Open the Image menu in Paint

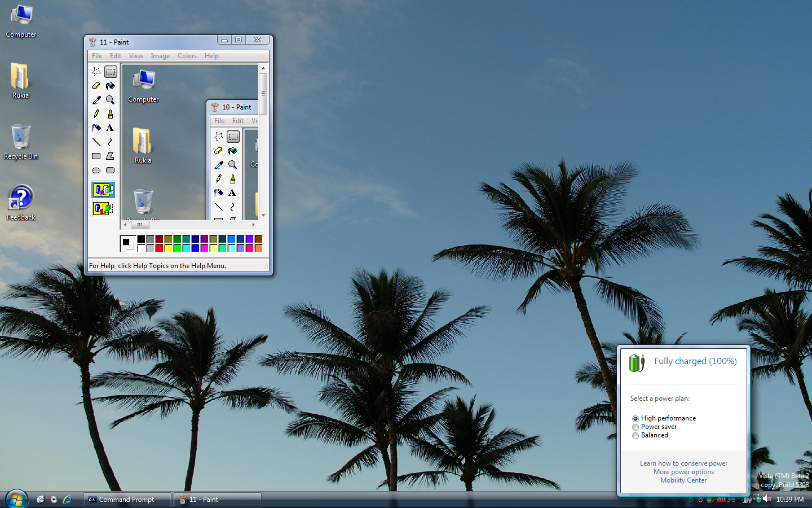[x=160, y=56]
